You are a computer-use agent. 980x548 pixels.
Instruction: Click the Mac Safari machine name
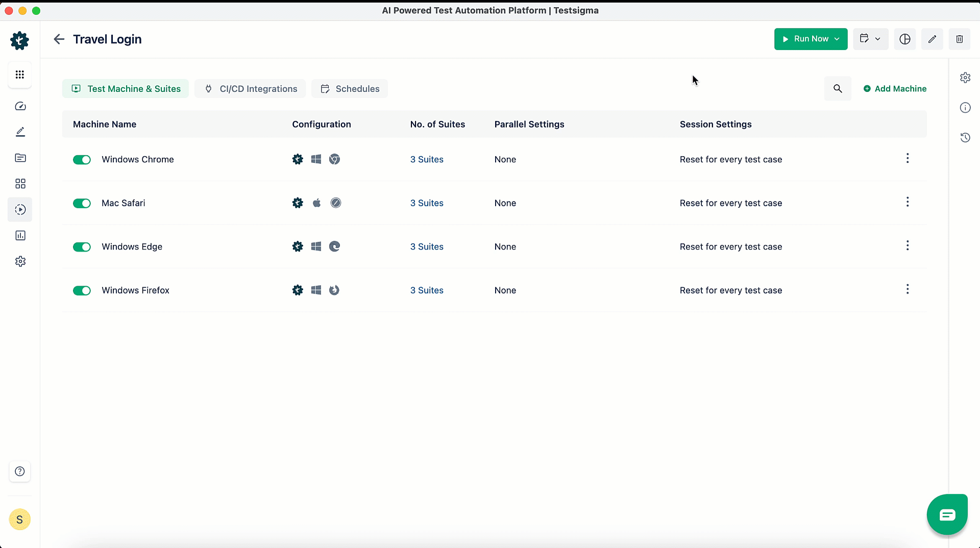point(124,203)
